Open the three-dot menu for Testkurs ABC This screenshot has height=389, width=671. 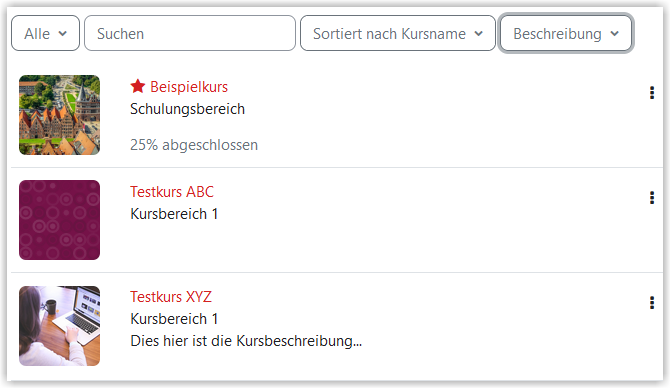pyautogui.click(x=652, y=198)
